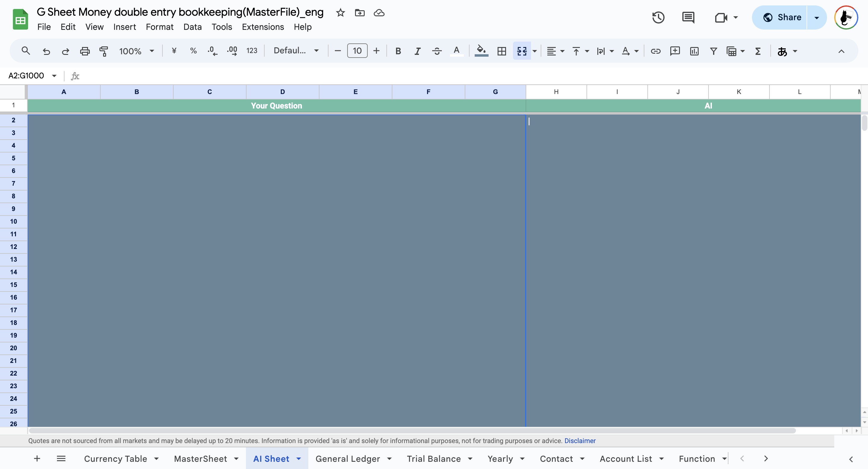The width and height of the screenshot is (868, 469).
Task: Open the Disclaimer link
Action: tap(580, 441)
